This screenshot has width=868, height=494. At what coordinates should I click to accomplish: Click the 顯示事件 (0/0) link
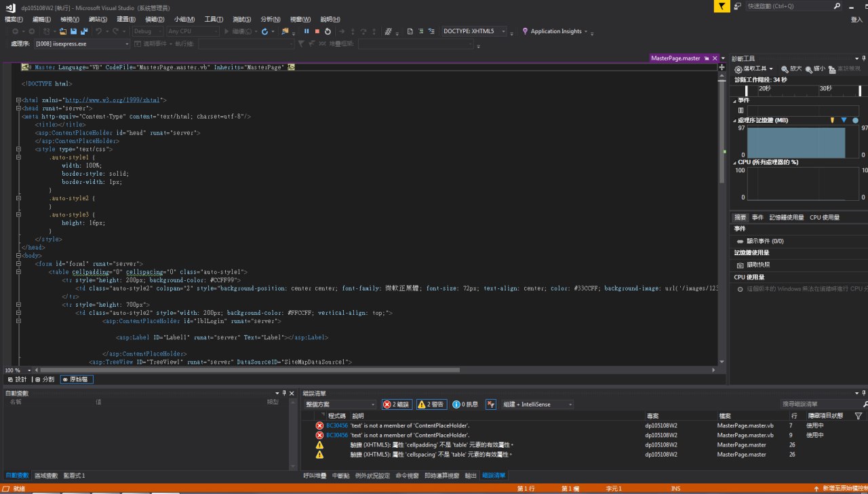[x=764, y=241]
